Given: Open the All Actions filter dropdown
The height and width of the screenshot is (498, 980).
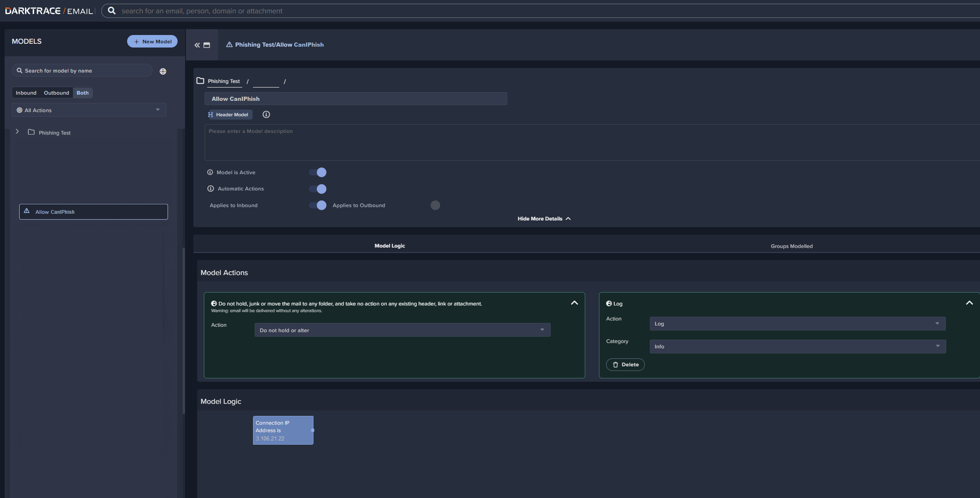Looking at the screenshot, I should (89, 110).
